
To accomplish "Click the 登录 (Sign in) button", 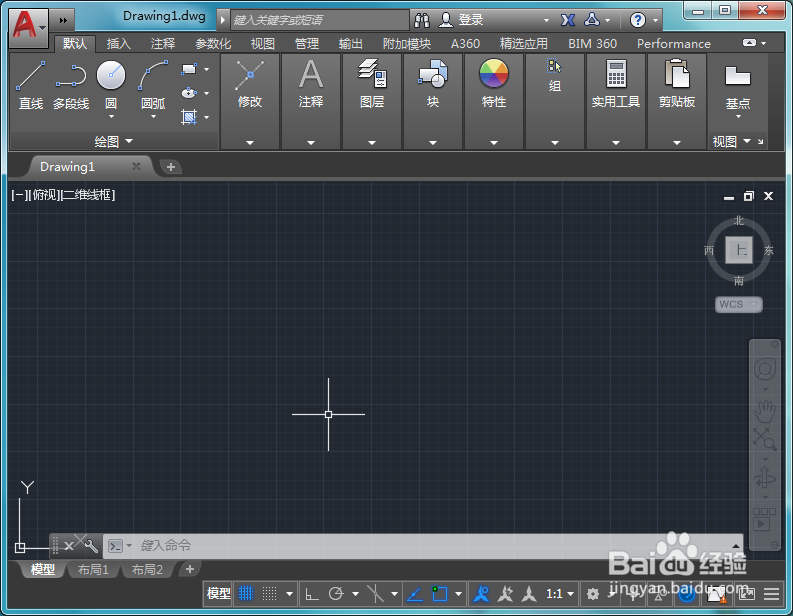I will (x=470, y=20).
